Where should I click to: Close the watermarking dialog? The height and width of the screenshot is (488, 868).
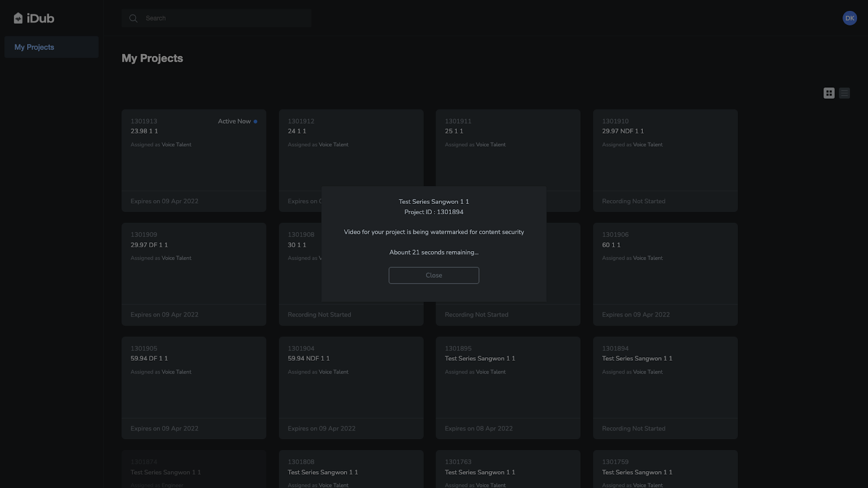(434, 275)
